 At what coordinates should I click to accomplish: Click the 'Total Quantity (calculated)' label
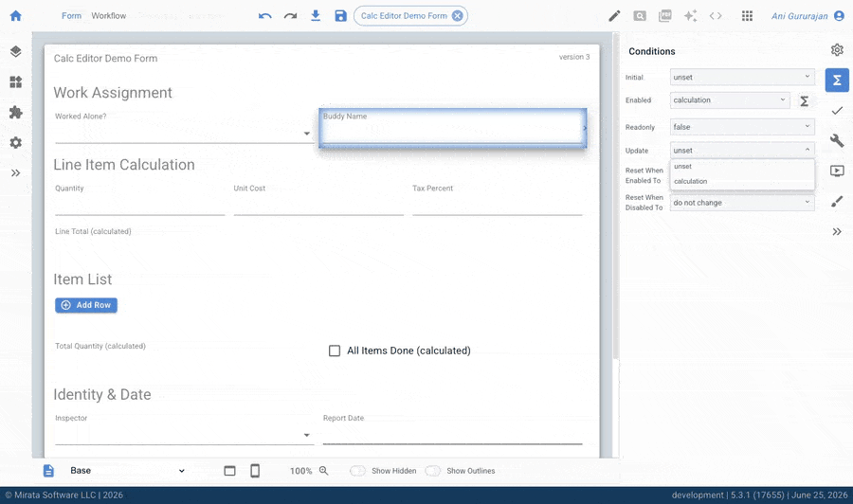[x=100, y=347]
